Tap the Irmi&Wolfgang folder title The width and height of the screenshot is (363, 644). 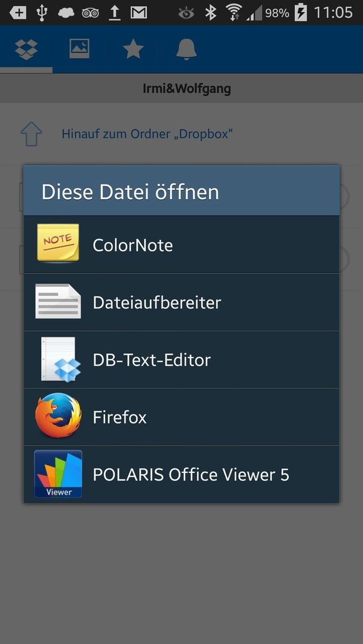click(x=187, y=88)
